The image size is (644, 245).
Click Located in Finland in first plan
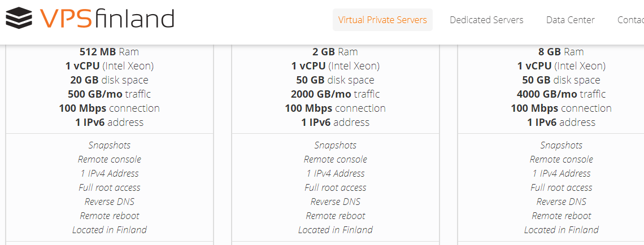[109, 230]
